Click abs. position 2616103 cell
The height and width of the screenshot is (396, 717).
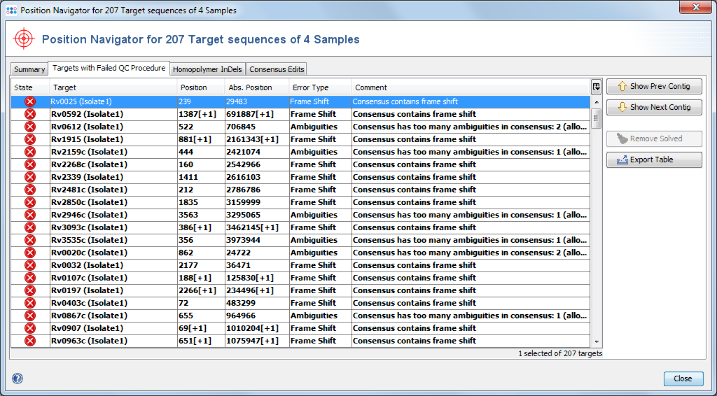tap(257, 177)
